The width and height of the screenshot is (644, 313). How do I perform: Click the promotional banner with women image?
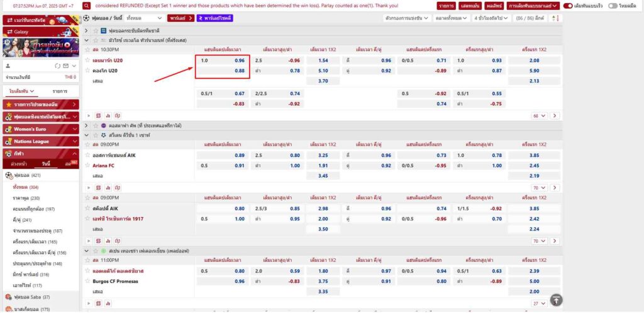pos(40,47)
